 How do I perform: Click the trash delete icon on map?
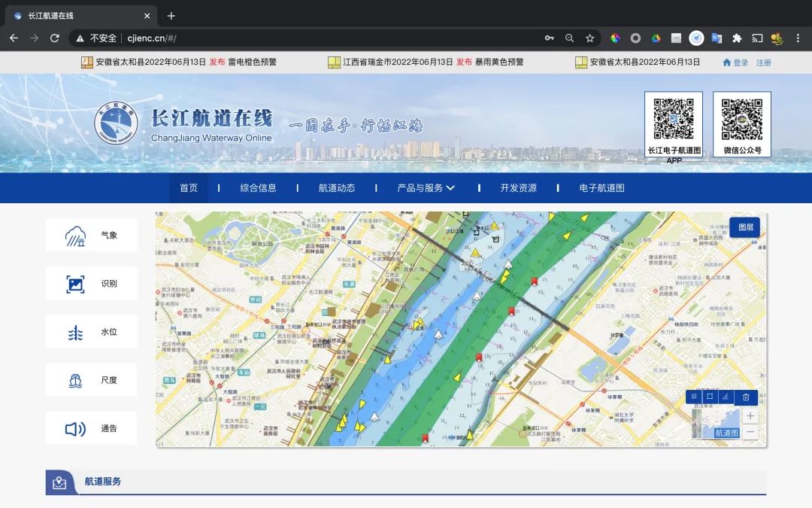[x=746, y=397]
